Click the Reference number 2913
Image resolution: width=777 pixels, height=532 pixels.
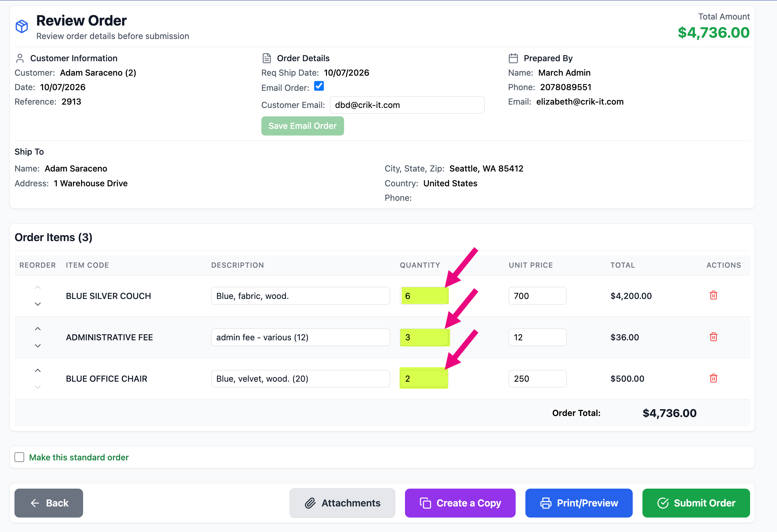(71, 102)
